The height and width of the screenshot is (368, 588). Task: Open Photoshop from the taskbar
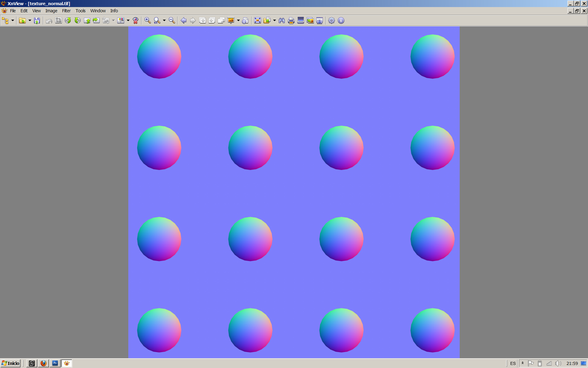[55, 363]
